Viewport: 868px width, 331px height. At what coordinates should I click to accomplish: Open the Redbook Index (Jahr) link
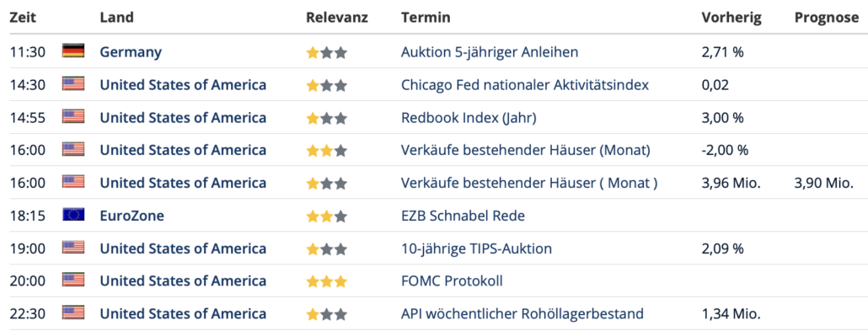469,118
